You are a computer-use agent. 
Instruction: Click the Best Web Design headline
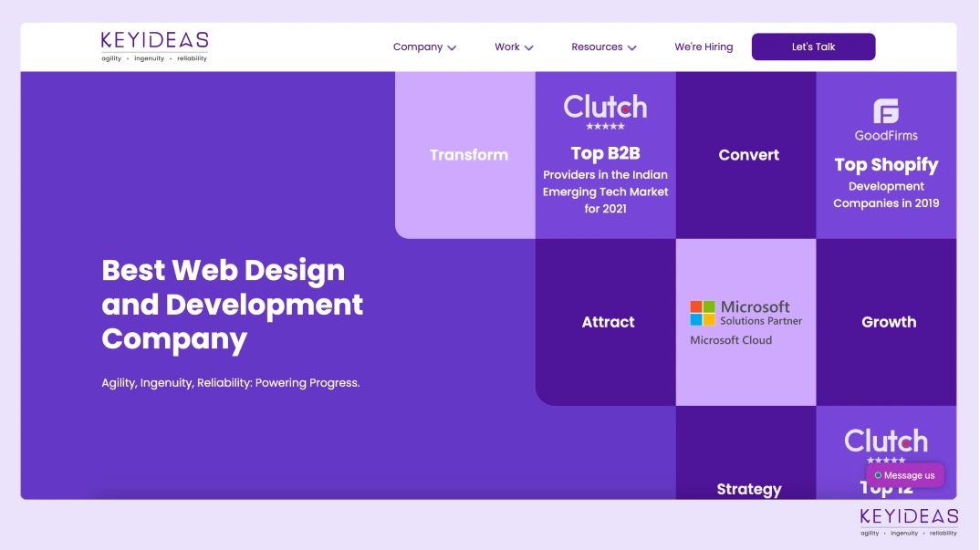coord(232,305)
